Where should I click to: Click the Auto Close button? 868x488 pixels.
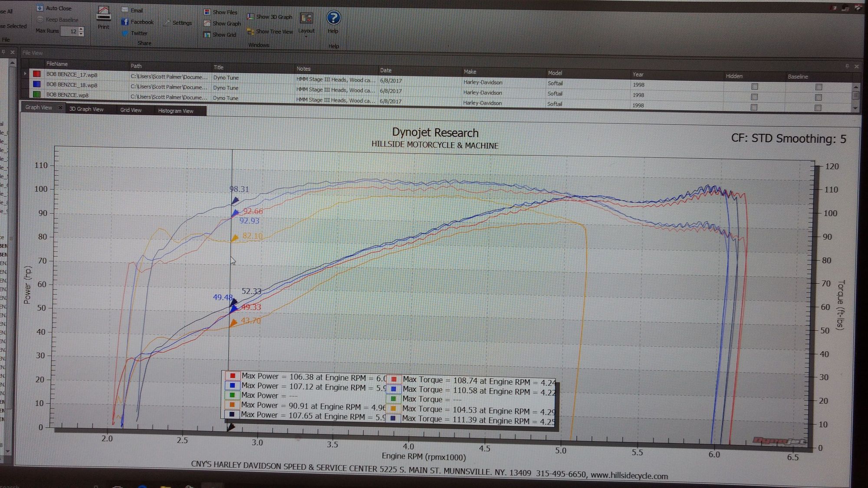pos(54,8)
